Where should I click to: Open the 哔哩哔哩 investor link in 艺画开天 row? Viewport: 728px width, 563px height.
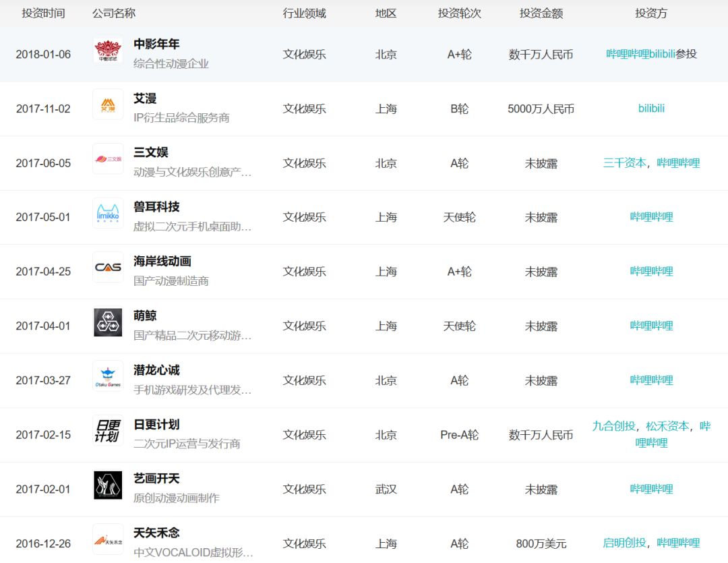[651, 489]
